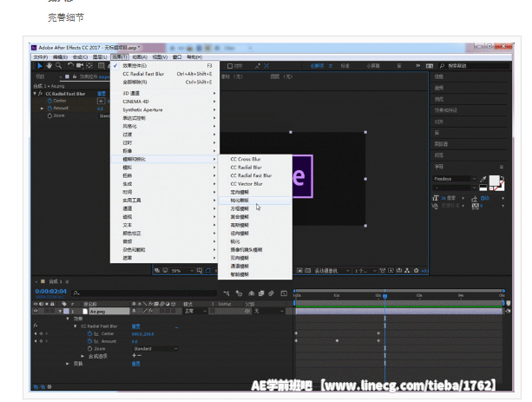Select the arrow Selection tool
The image size is (532, 402).
40,65
